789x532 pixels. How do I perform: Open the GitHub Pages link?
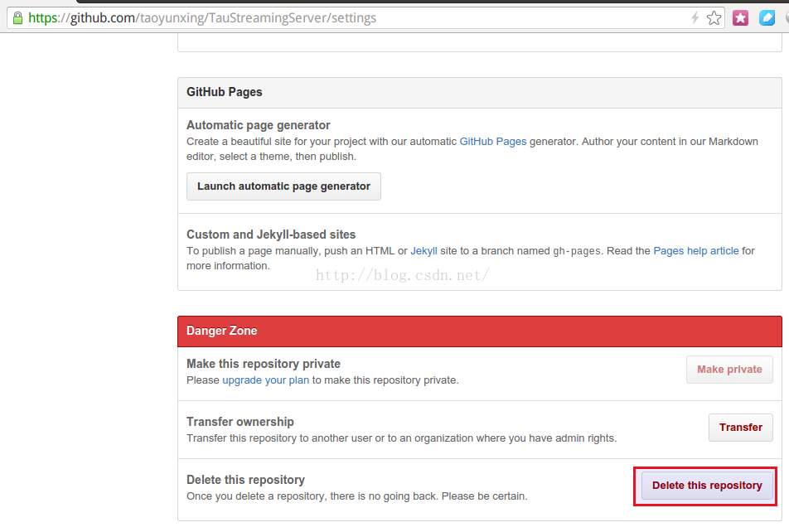pos(493,142)
